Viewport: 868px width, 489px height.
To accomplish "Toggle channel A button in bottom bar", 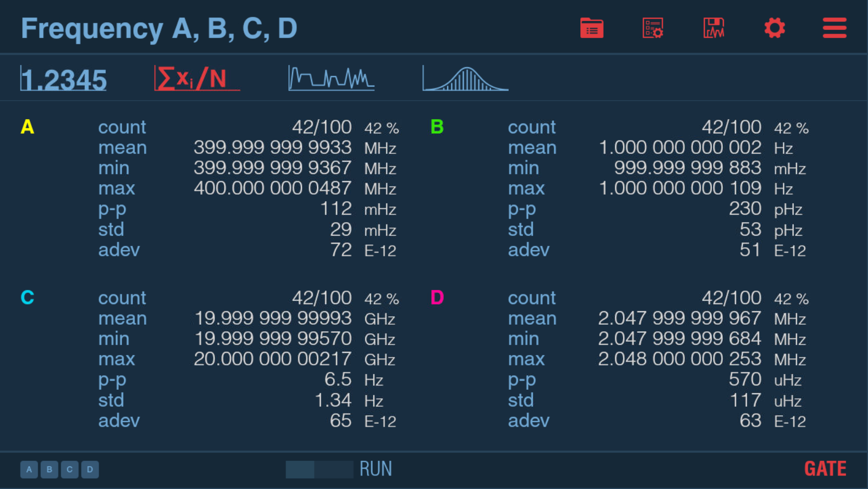I will 29,469.
